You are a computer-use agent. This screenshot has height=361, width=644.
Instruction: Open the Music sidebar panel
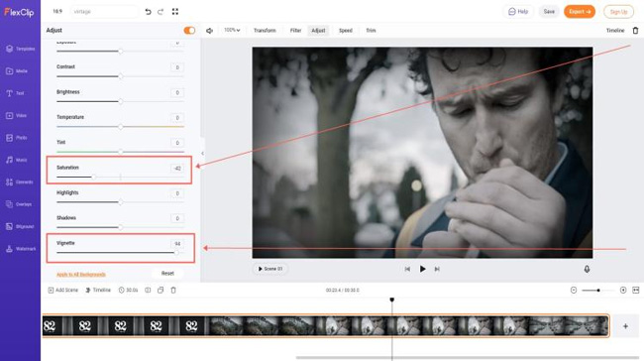17,160
